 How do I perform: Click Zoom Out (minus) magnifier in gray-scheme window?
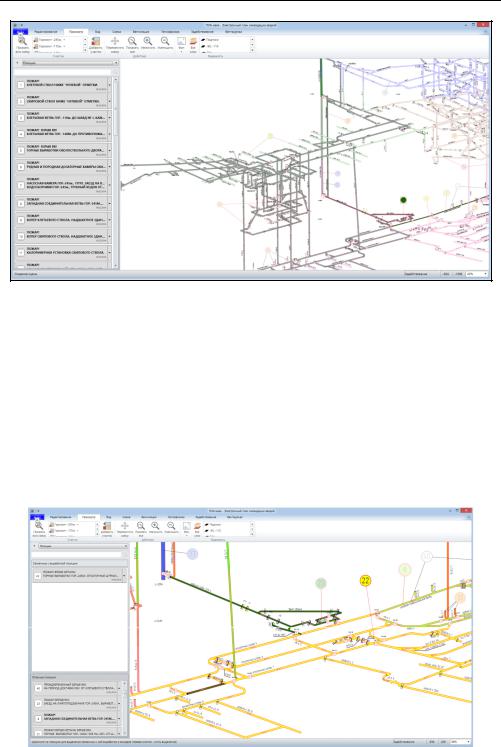pyautogui.click(x=165, y=41)
